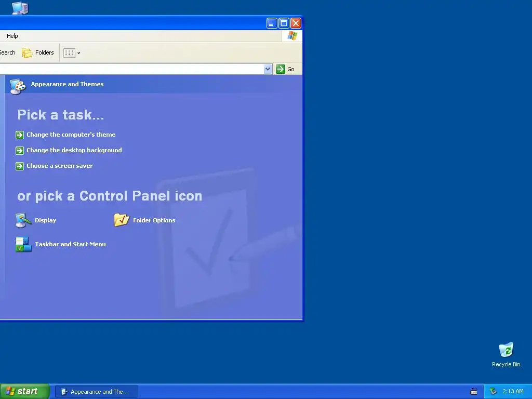Click the Appearance and Themes palette icon
This screenshot has height=399, width=532.
point(18,87)
